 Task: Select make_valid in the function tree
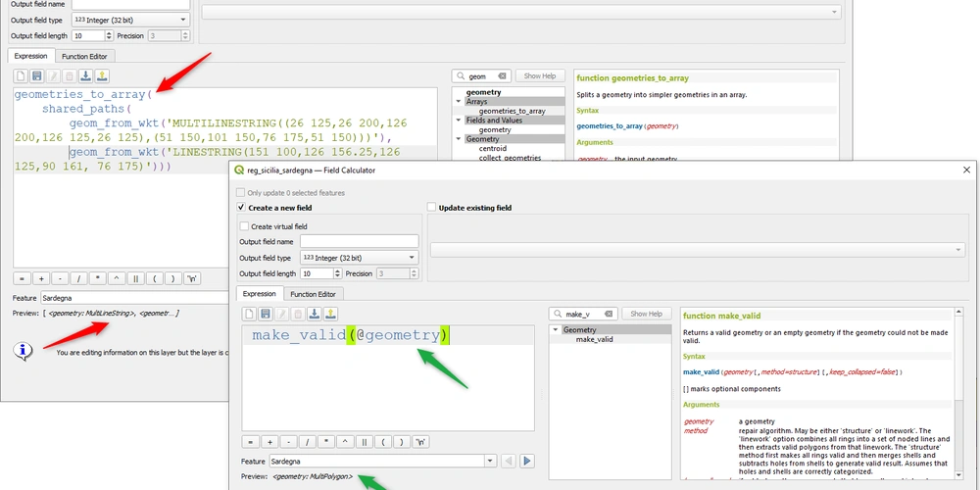point(594,339)
